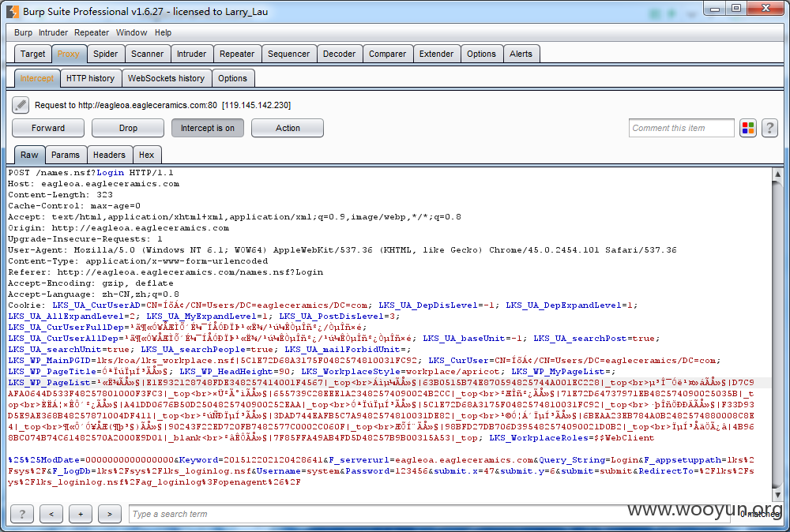Open the Intruder menu in menu bar
Screen dimensions: 790x532
[54, 32]
